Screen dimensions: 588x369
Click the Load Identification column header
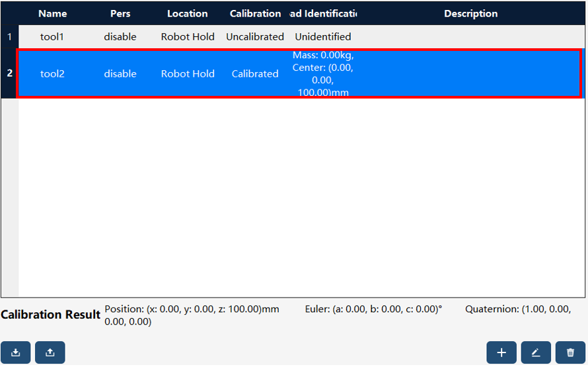click(323, 13)
